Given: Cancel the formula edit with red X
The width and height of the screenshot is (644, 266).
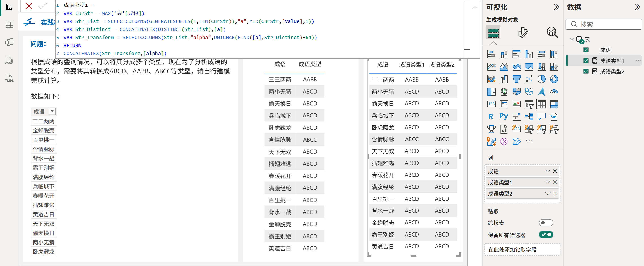Looking at the screenshot, I should coord(29,6).
